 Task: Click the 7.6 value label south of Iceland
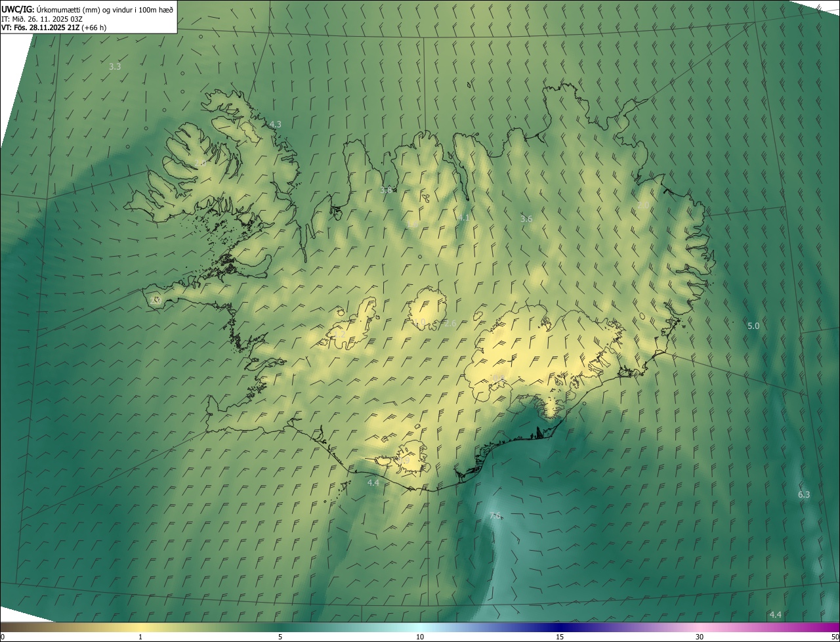495,515
